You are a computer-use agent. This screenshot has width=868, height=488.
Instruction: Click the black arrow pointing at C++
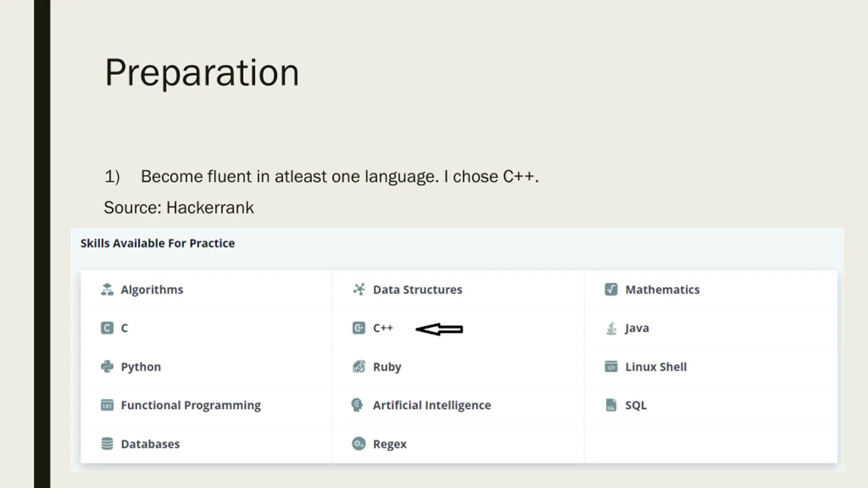(439, 329)
